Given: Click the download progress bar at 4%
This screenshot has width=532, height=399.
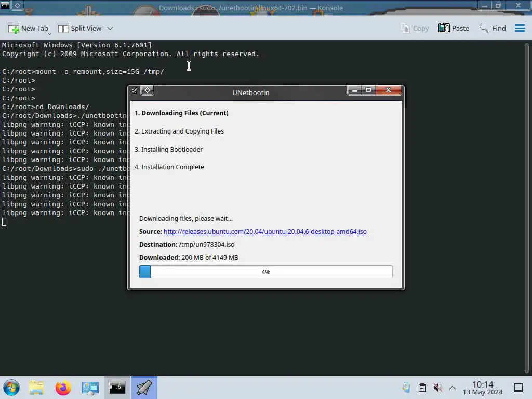Looking at the screenshot, I should [265, 272].
